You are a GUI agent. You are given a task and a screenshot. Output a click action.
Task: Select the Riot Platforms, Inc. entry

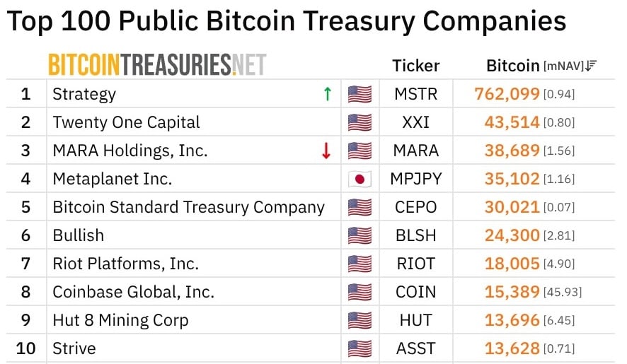pyautogui.click(x=125, y=264)
